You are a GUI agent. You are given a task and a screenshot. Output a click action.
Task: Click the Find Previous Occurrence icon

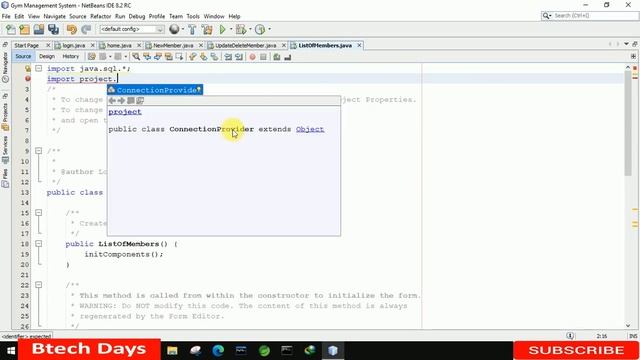[147, 57]
